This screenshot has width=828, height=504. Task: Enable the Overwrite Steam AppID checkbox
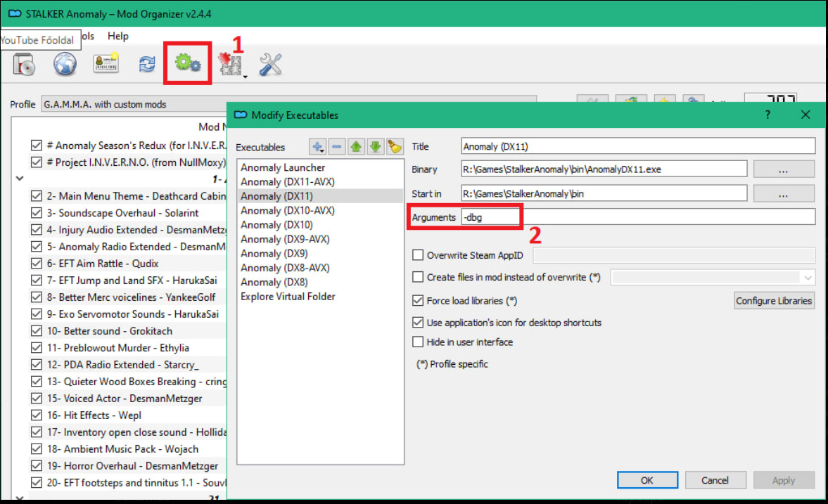click(x=418, y=256)
